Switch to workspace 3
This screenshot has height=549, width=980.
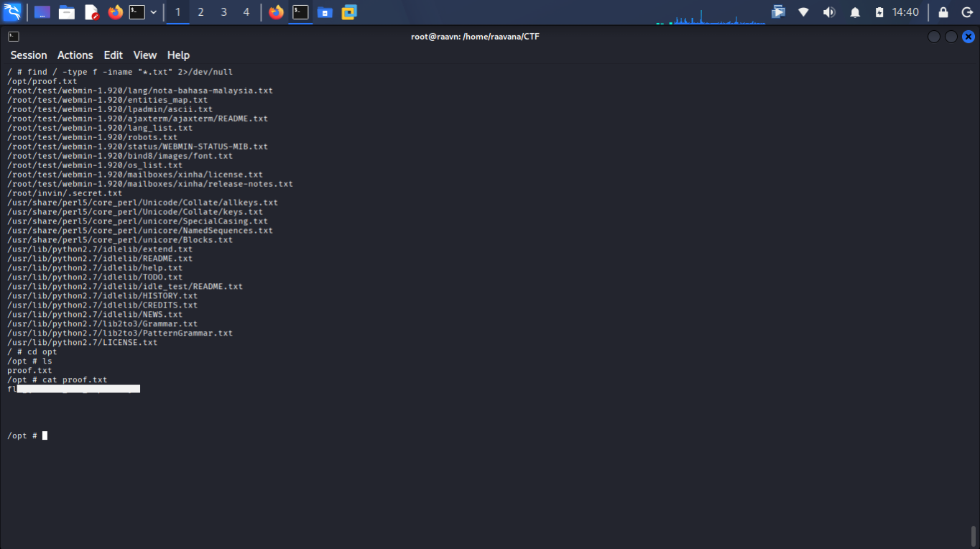pyautogui.click(x=224, y=12)
